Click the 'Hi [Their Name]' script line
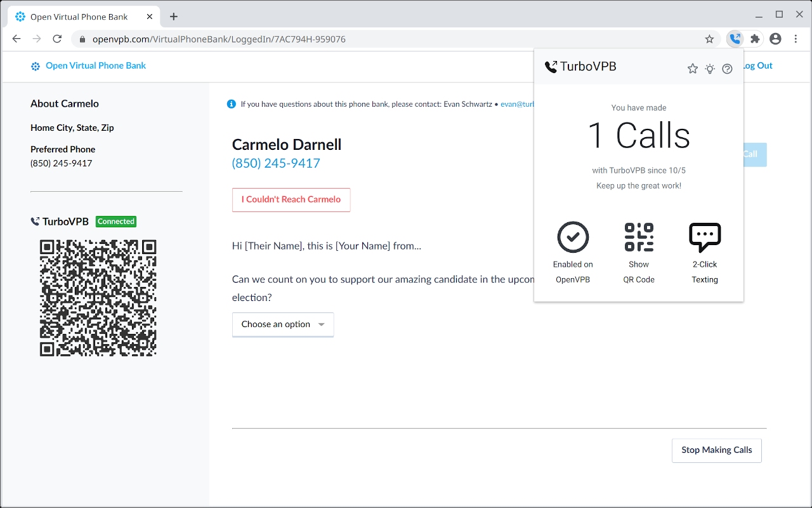This screenshot has width=812, height=508. coord(327,246)
